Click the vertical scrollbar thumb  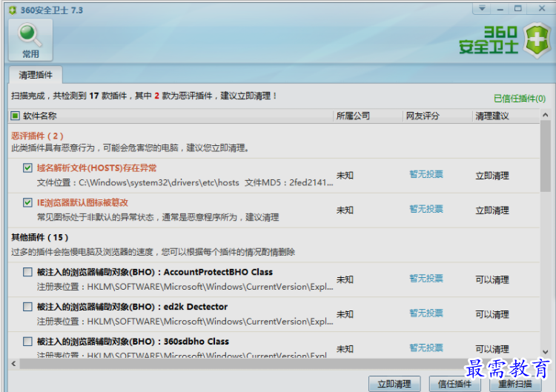546,156
